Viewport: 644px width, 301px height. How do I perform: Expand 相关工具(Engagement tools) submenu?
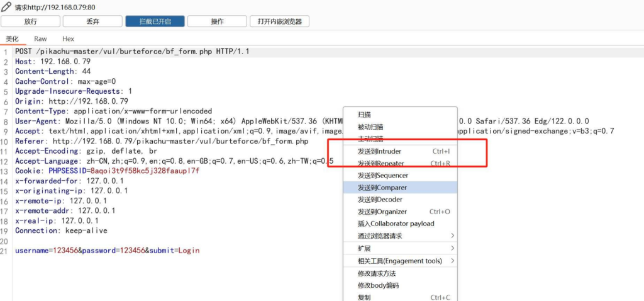tap(400, 261)
